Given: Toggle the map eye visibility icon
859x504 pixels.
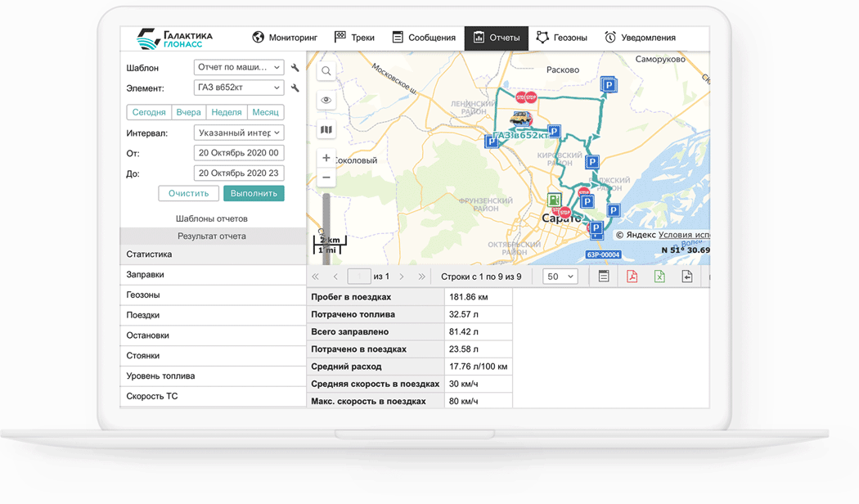Looking at the screenshot, I should point(326,101).
